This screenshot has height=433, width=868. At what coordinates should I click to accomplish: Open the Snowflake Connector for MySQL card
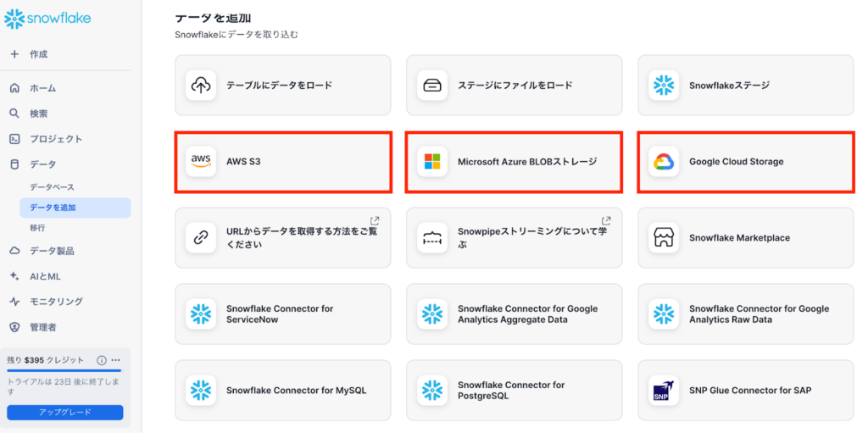tap(282, 390)
